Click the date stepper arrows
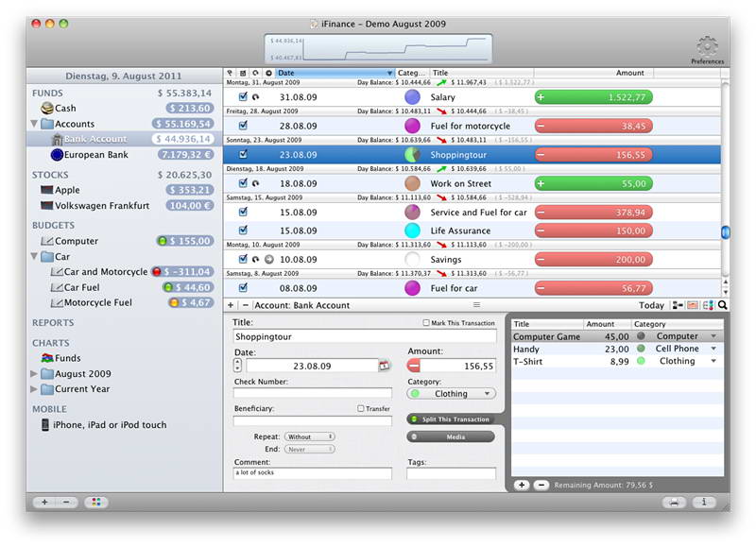Screen dimensions: 756x547 click(x=237, y=366)
